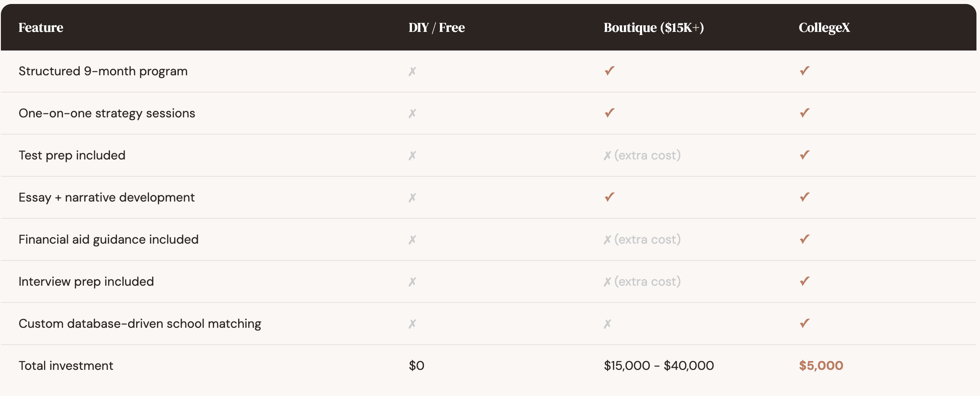Click the Boutique ($15K+) column header
980x396 pixels.
point(654,27)
